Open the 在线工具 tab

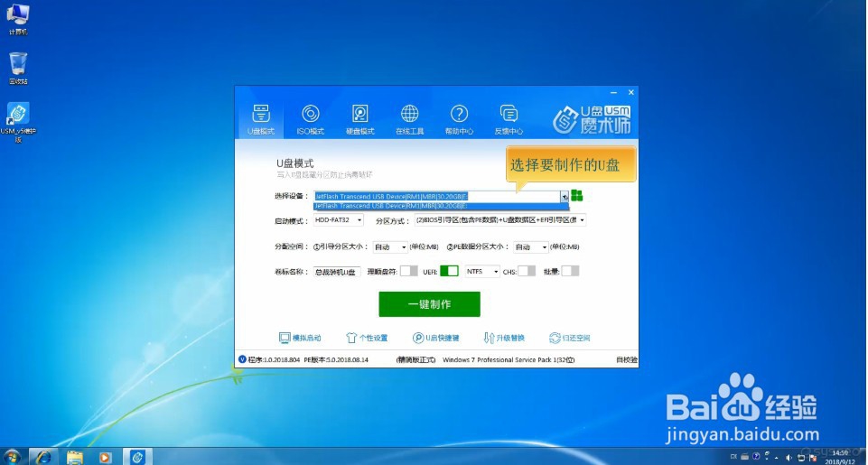tap(410, 119)
